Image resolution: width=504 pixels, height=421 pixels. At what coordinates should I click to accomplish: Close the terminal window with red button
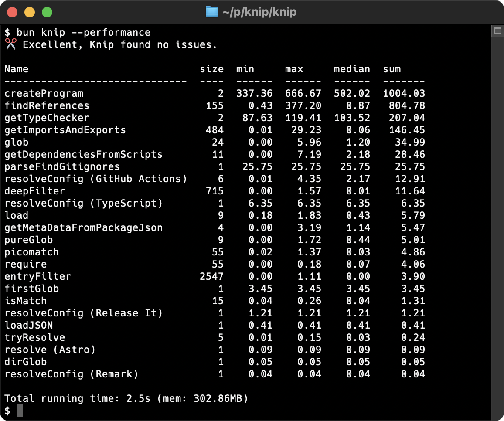[x=12, y=12]
